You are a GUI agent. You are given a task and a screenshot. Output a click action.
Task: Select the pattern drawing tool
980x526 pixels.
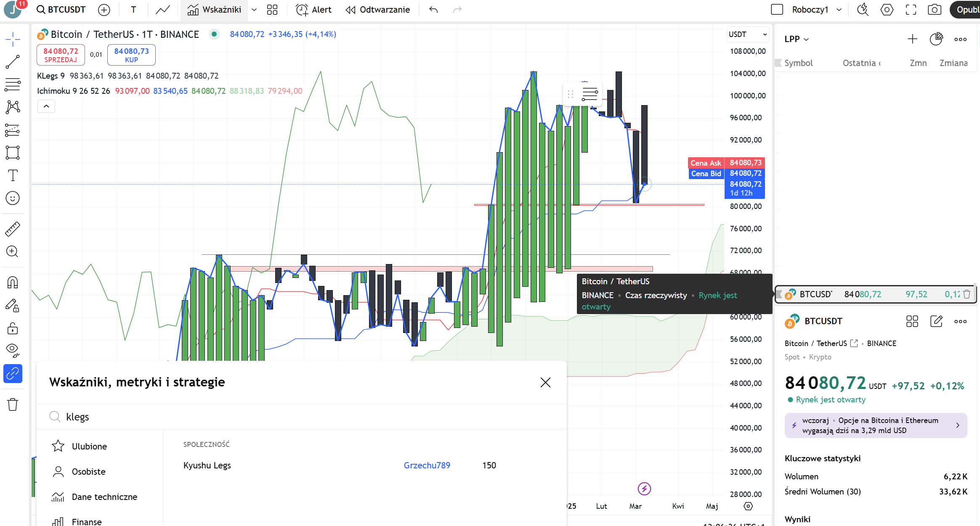point(13,107)
